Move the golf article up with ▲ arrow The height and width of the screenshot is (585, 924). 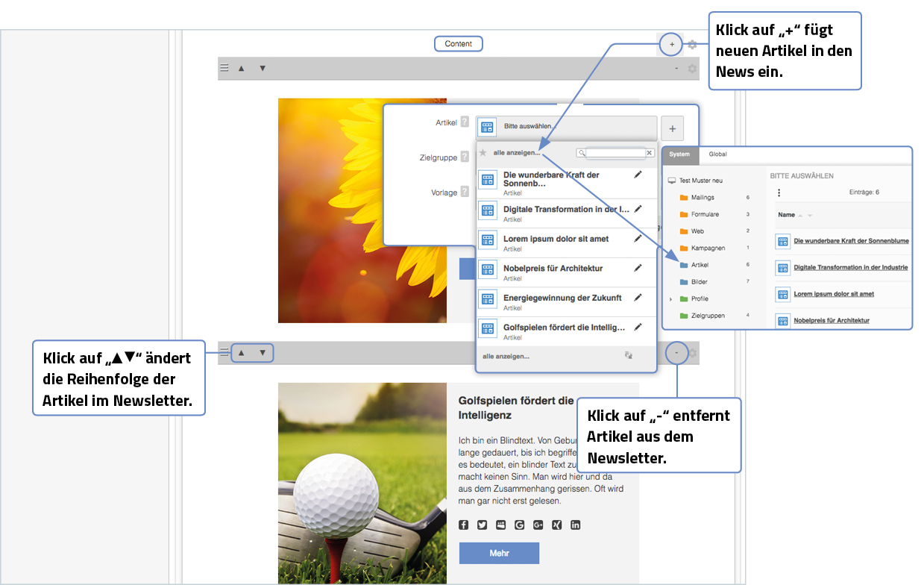point(241,353)
